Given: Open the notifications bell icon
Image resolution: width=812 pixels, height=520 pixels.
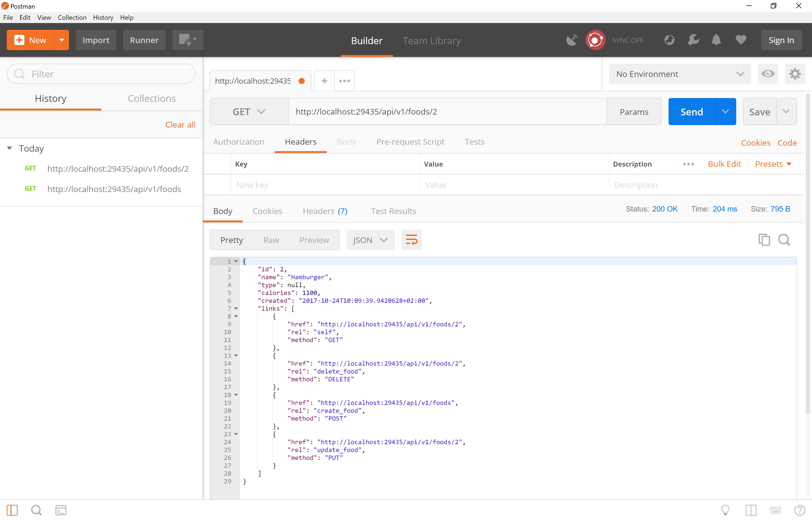Looking at the screenshot, I should pos(716,40).
